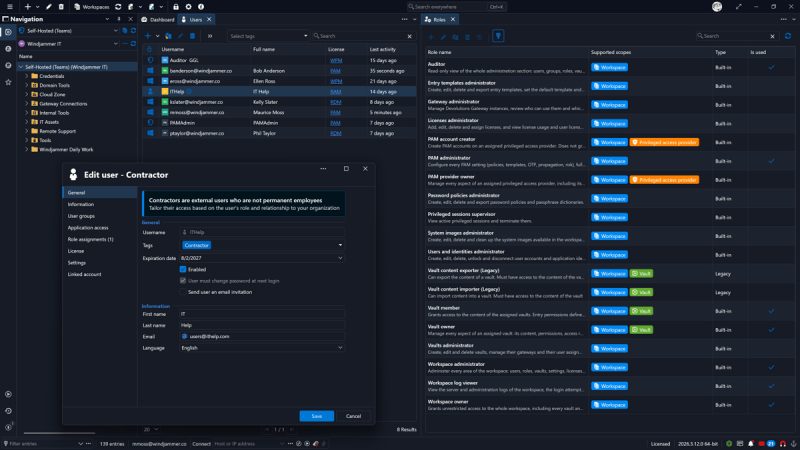
Task: Sort by Last activity column header
Action: click(383, 49)
